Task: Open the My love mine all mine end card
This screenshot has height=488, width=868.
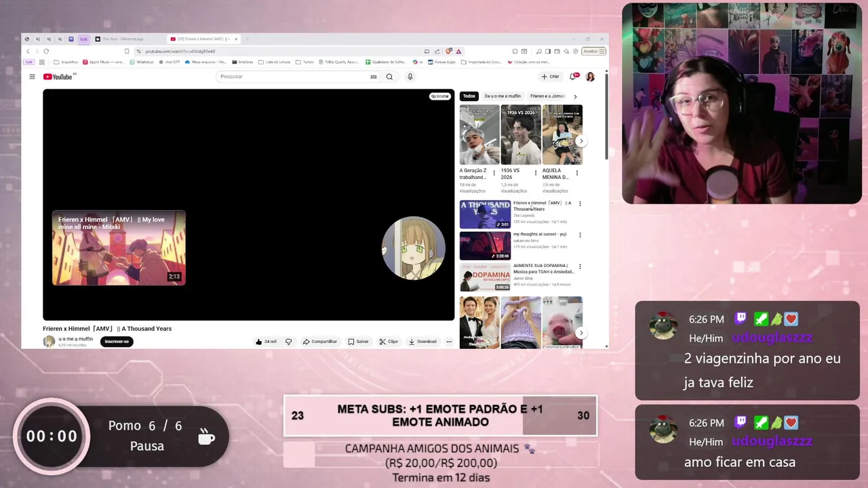Action: pyautogui.click(x=119, y=248)
